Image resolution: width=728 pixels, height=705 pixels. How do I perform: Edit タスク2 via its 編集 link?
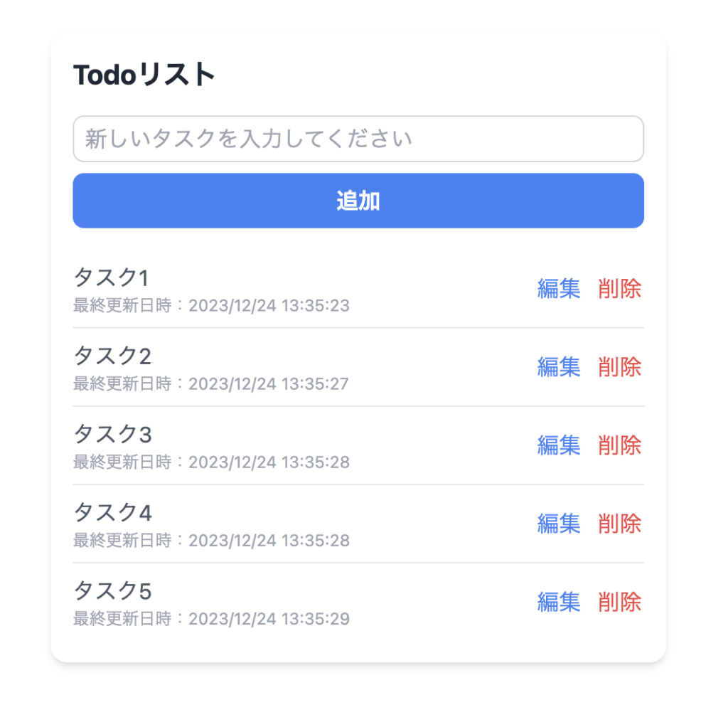[558, 367]
